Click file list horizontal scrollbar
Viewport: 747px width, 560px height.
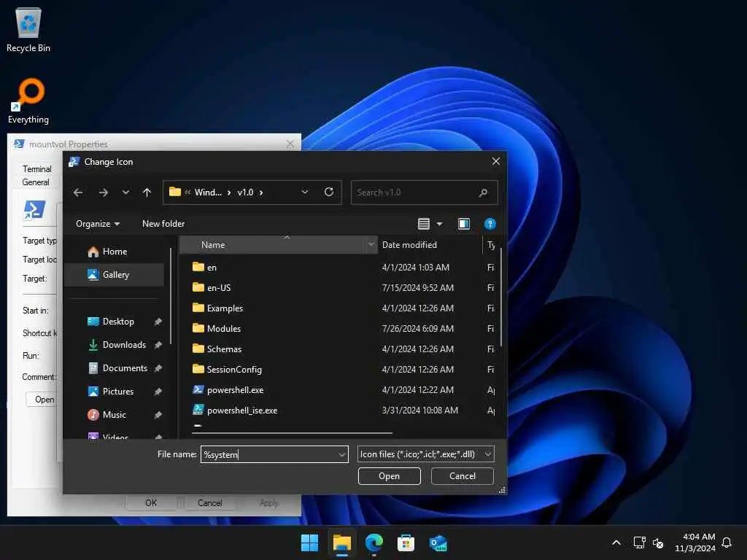click(x=292, y=433)
